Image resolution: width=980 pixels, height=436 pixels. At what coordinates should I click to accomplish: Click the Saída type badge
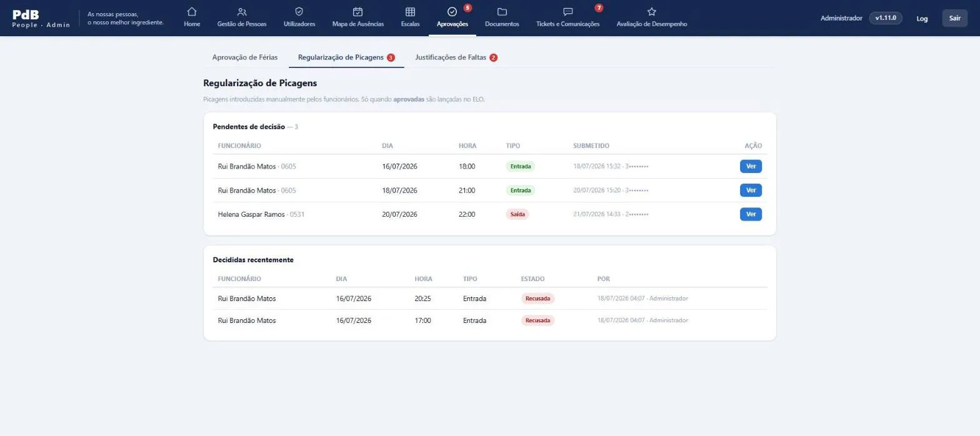click(517, 214)
